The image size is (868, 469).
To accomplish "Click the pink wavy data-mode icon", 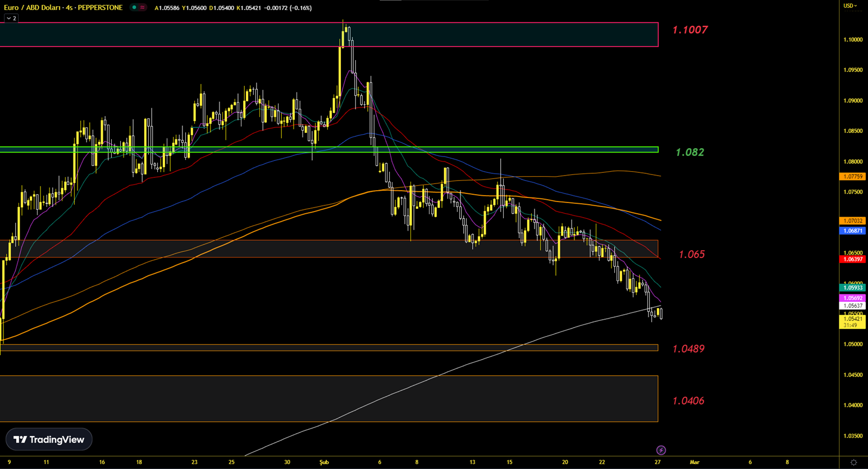I will point(143,8).
